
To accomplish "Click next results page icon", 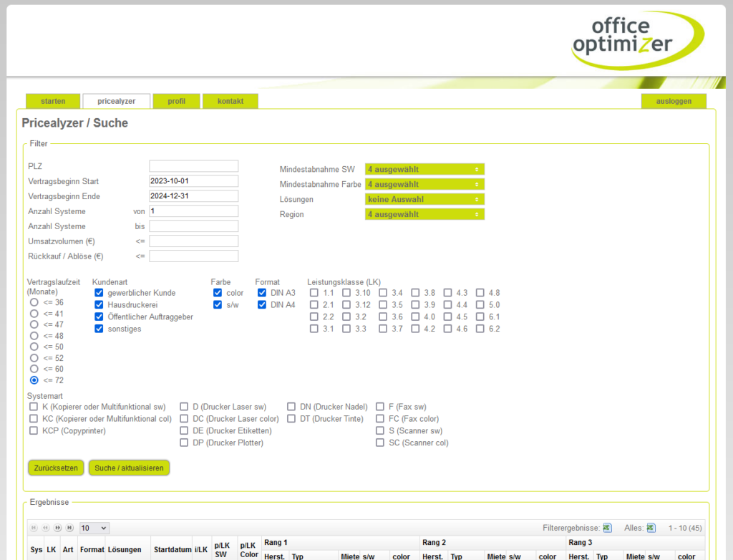I will click(58, 528).
